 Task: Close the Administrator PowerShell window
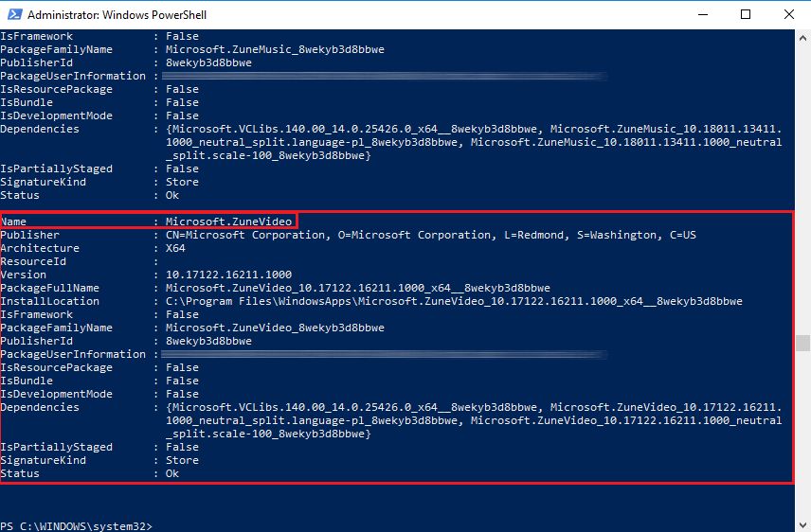point(789,14)
